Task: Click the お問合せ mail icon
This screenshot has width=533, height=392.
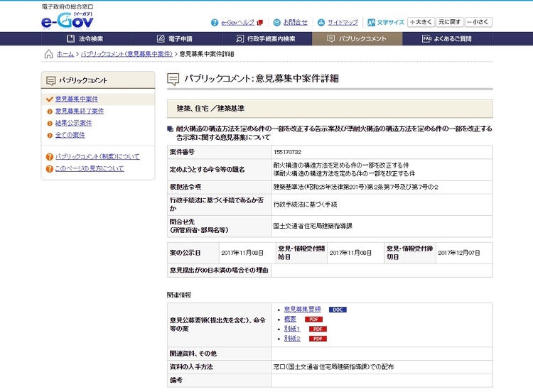Action: (x=277, y=23)
